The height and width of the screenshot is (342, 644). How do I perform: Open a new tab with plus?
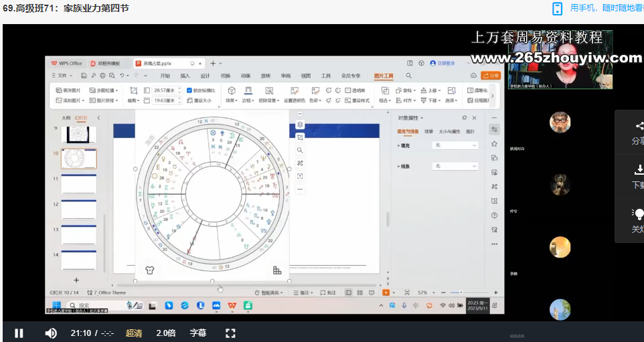tap(213, 63)
